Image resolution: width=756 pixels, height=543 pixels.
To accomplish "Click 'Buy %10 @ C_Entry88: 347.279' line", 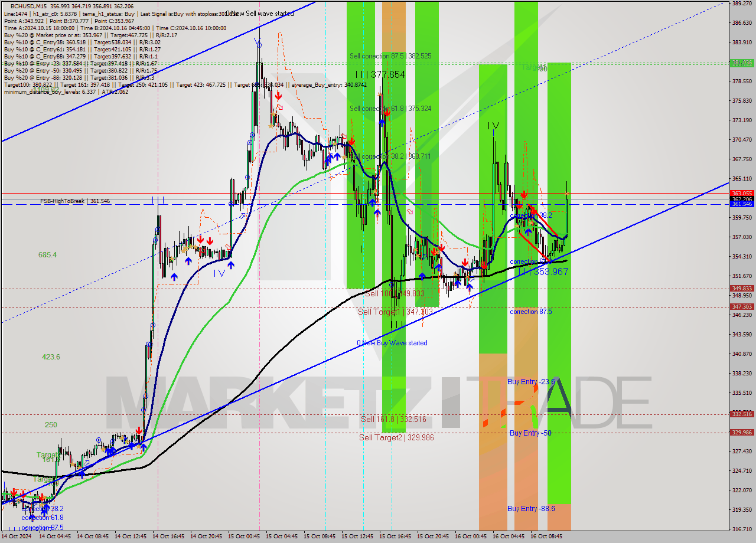I will point(80,57).
